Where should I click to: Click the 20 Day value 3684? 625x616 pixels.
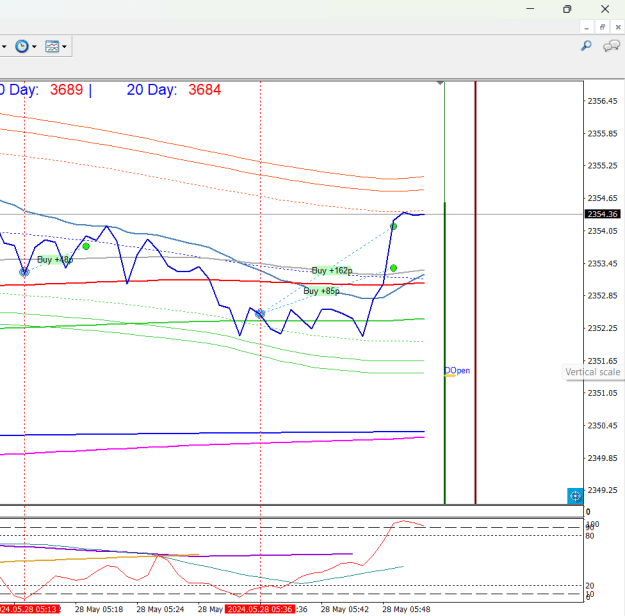point(204,90)
